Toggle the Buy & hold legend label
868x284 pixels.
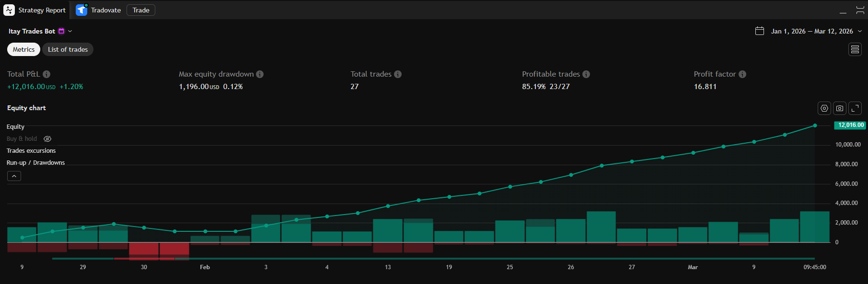(22, 139)
